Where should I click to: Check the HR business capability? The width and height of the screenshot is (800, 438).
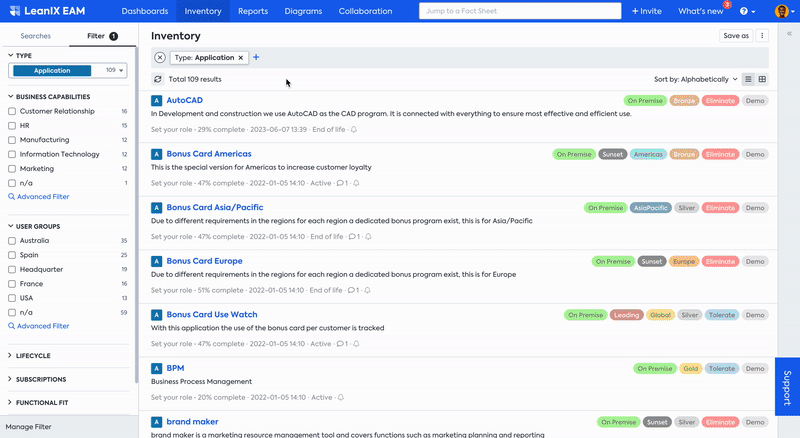pos(12,126)
